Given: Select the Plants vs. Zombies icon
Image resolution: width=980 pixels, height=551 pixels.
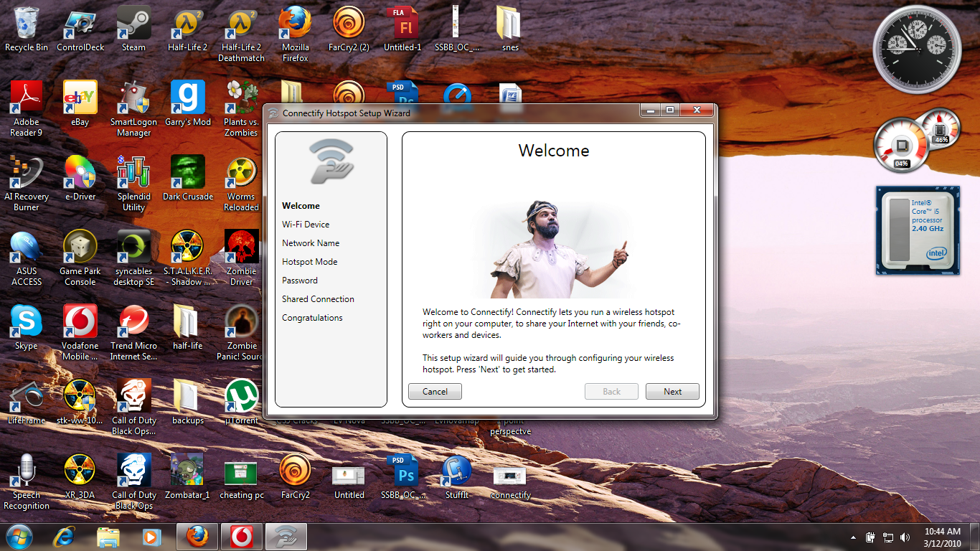Looking at the screenshot, I should pyautogui.click(x=241, y=109).
